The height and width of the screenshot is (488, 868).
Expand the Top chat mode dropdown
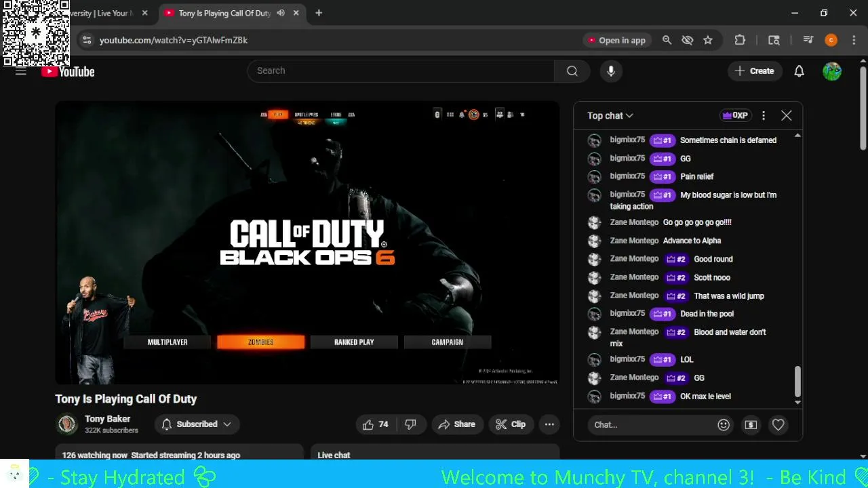coord(610,116)
